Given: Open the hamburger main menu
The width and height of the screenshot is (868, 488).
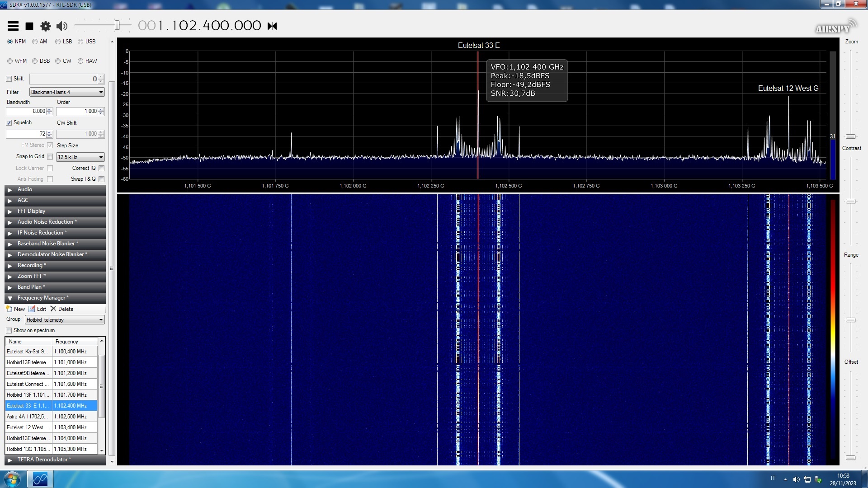Looking at the screenshot, I should click(x=13, y=26).
